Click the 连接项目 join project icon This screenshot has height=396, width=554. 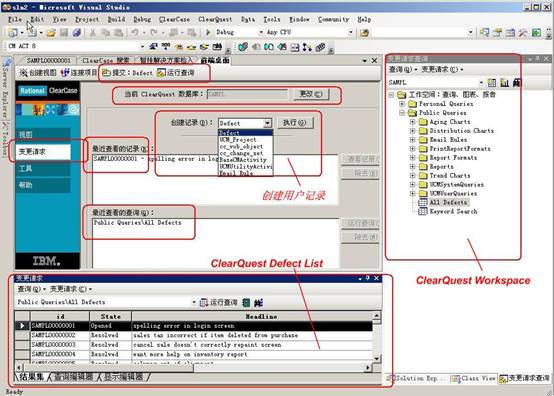[65, 73]
